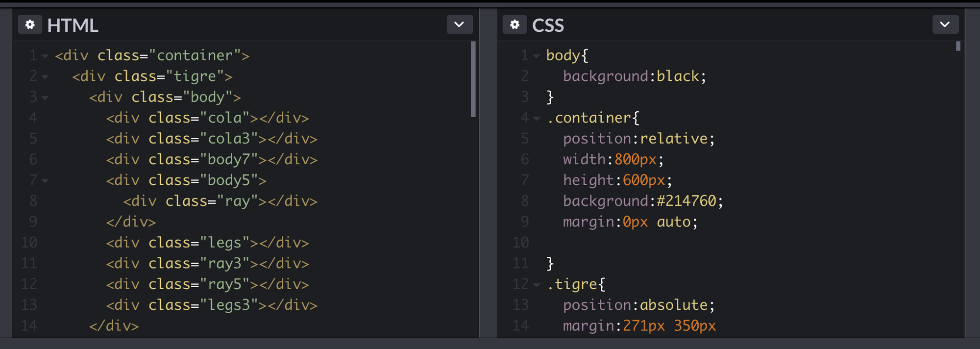The width and height of the screenshot is (980, 349).
Task: Click the ray div line in HTML
Action: click(220, 201)
